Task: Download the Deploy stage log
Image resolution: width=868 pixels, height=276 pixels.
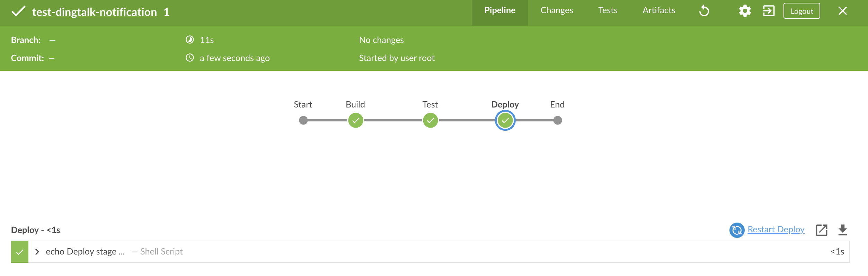Action: click(842, 230)
